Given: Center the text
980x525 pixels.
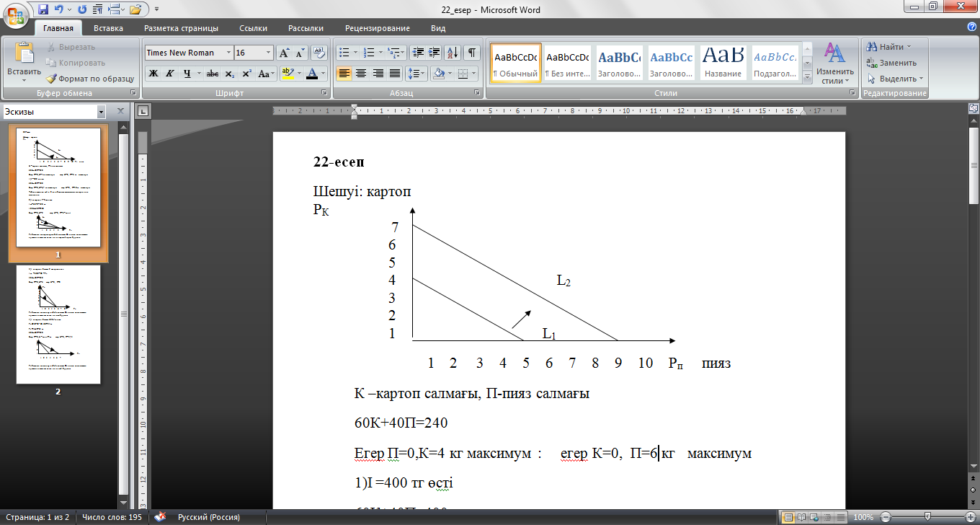Looking at the screenshot, I should 361,74.
